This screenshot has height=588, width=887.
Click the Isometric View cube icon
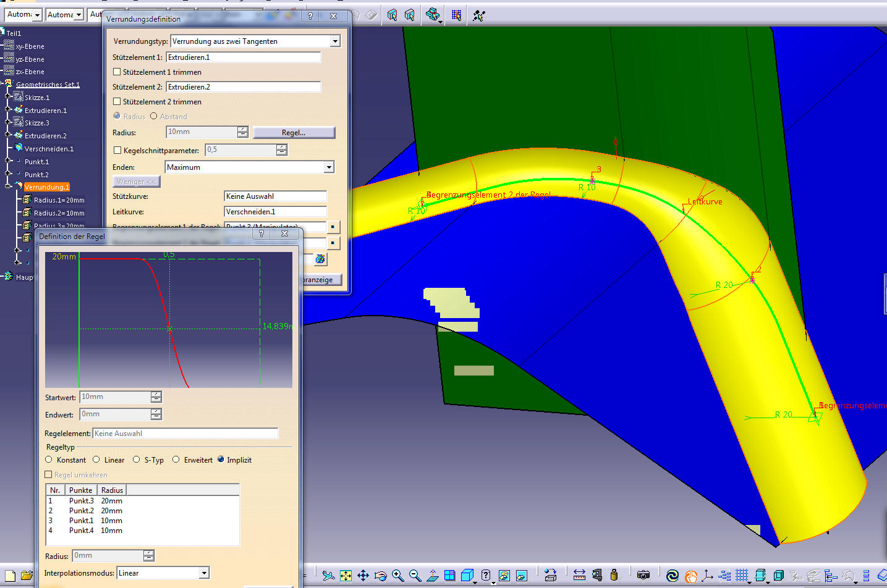(x=467, y=576)
